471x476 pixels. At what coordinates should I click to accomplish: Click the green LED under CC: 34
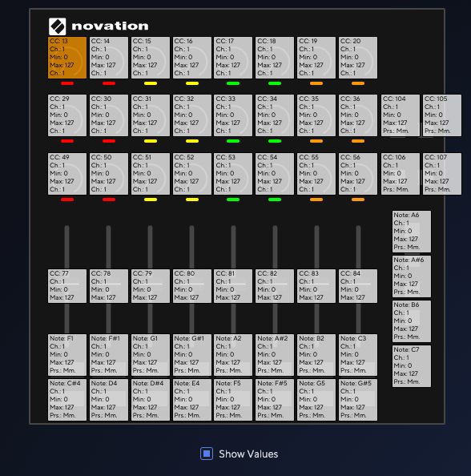(275, 141)
